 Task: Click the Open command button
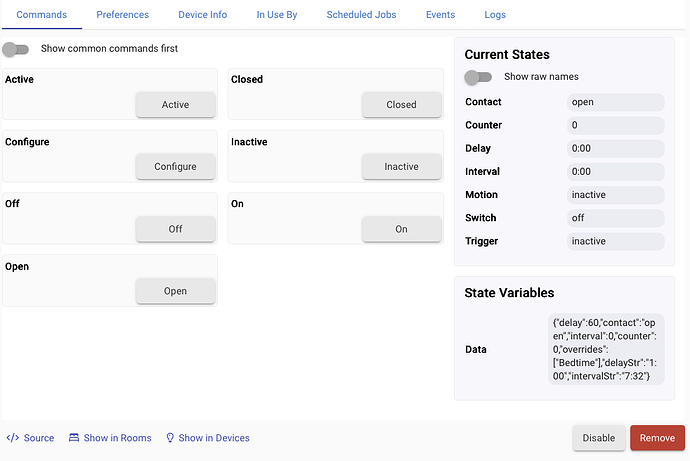click(x=175, y=292)
